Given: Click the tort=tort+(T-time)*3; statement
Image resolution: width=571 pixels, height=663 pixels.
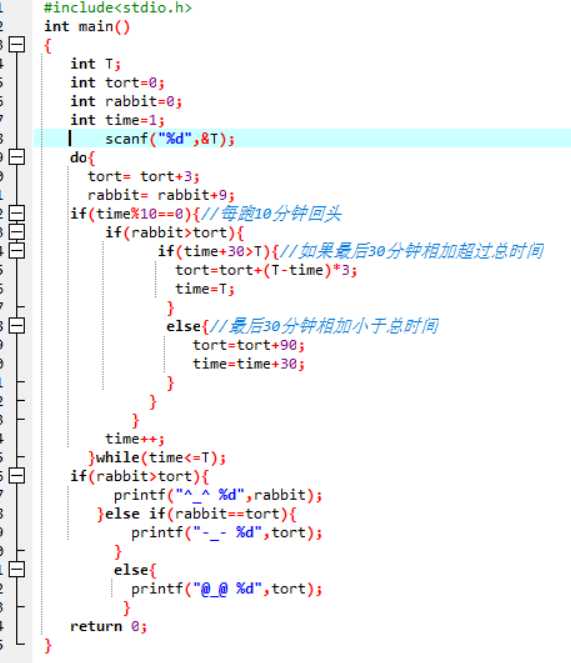Looking at the screenshot, I should 266,270.
